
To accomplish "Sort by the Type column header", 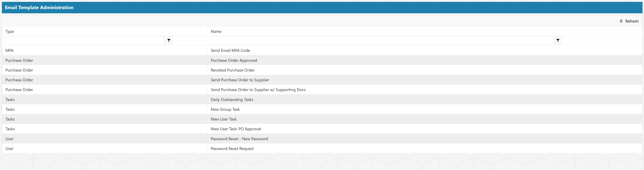I will pos(10,31).
